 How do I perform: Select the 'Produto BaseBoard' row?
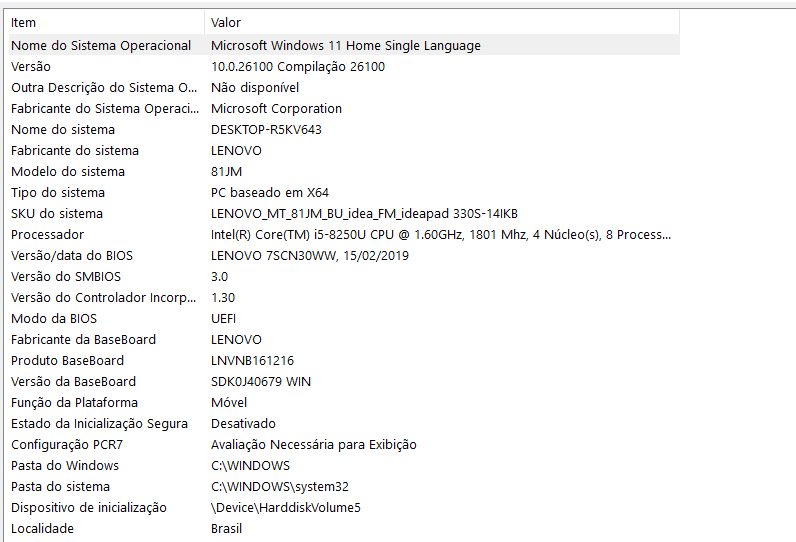[344, 361]
